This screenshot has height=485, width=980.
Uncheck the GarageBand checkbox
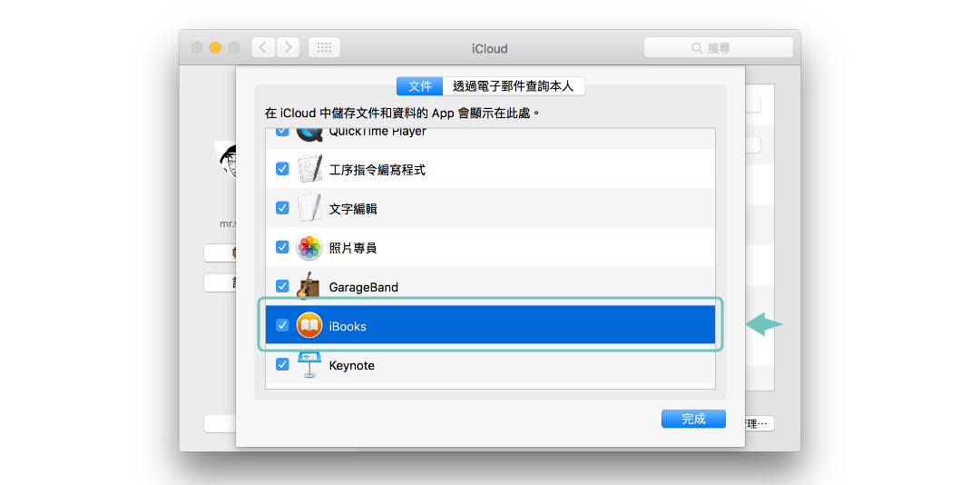[282, 286]
